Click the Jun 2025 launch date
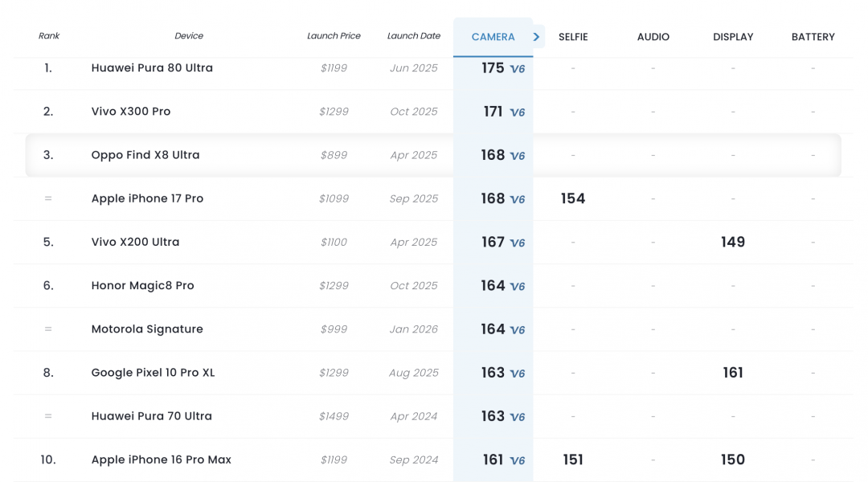 click(414, 68)
